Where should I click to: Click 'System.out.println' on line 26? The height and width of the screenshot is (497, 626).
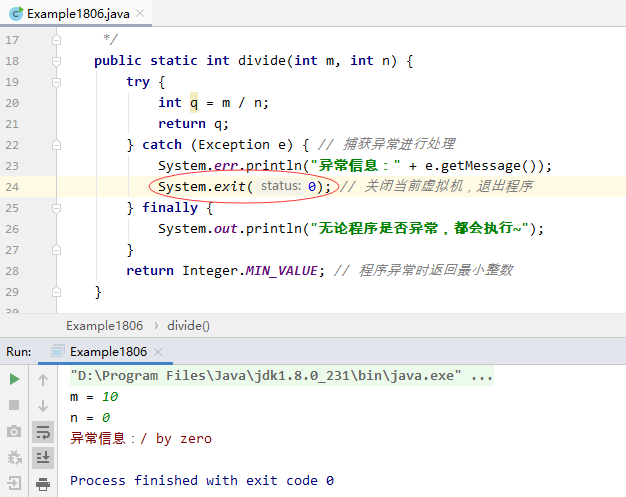[230, 229]
